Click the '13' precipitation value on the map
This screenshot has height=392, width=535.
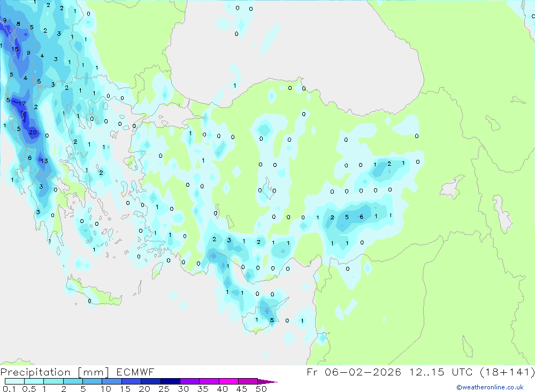coord(44,160)
